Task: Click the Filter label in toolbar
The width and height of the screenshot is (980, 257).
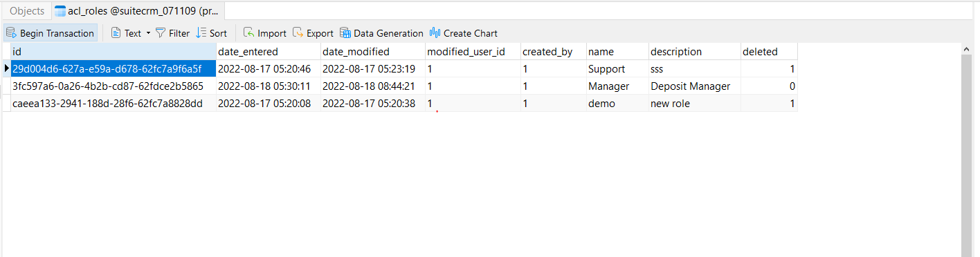Action: click(x=179, y=33)
